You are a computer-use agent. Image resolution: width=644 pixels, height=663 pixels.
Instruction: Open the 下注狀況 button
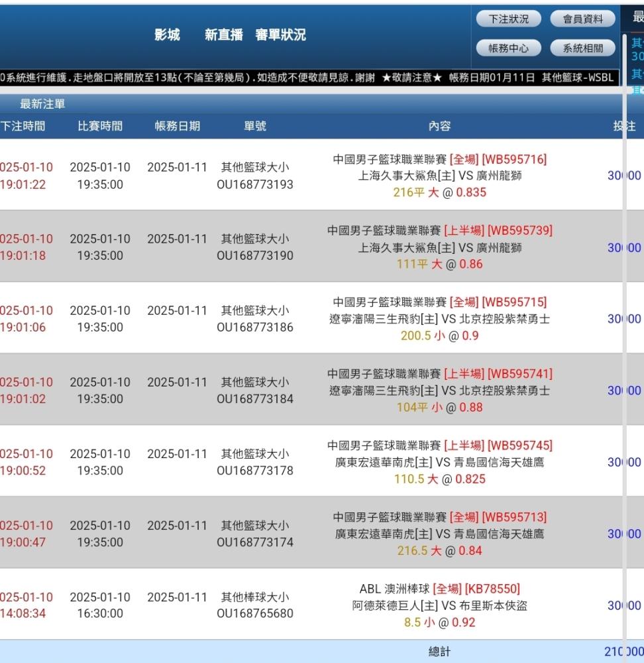(x=508, y=19)
